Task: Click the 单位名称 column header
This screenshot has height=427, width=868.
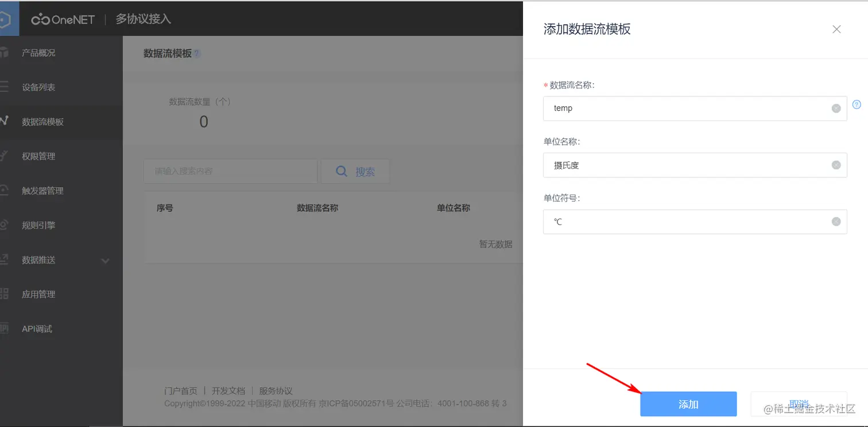Action: click(454, 208)
